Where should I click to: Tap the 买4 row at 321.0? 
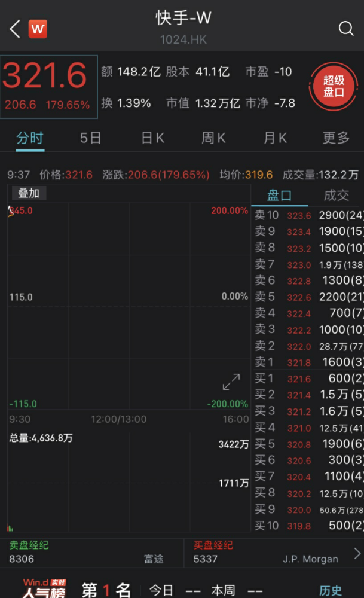pyautogui.click(x=309, y=428)
